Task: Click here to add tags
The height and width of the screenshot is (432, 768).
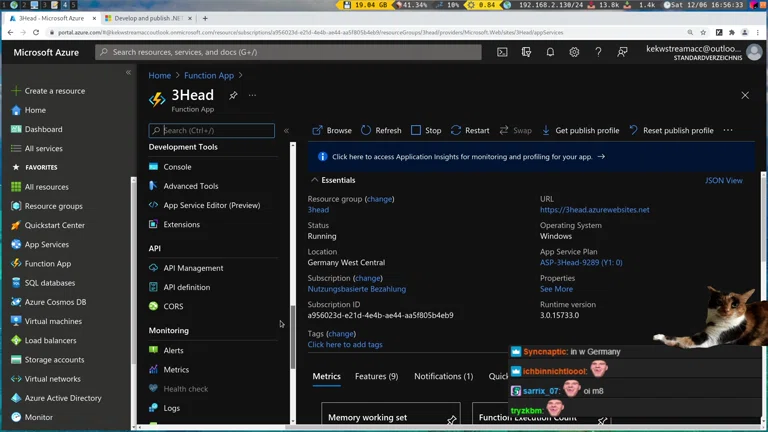Action: click(x=345, y=345)
